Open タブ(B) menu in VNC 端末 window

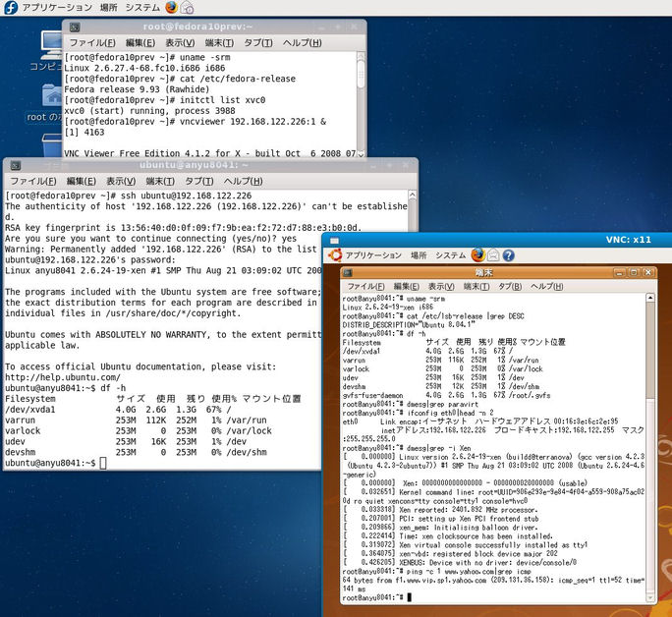point(510,286)
